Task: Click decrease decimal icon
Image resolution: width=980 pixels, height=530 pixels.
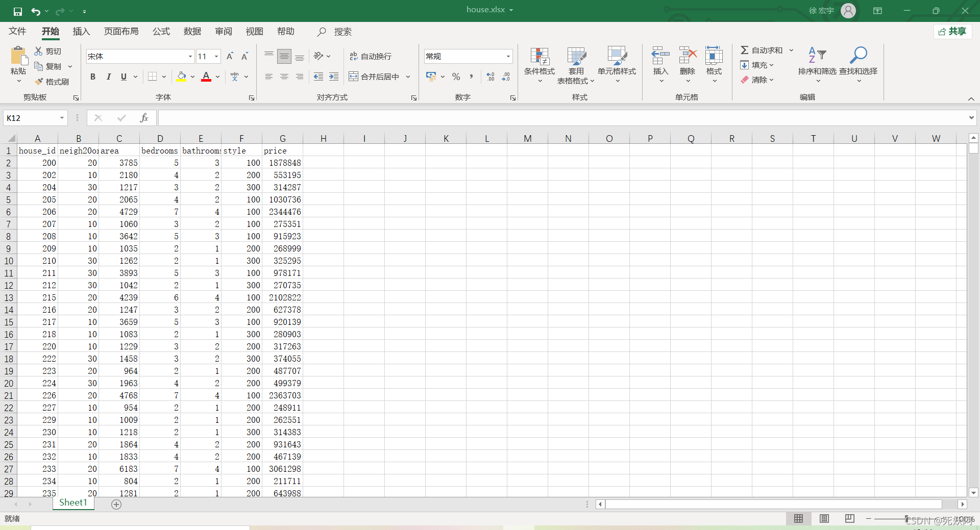Action: (x=506, y=77)
